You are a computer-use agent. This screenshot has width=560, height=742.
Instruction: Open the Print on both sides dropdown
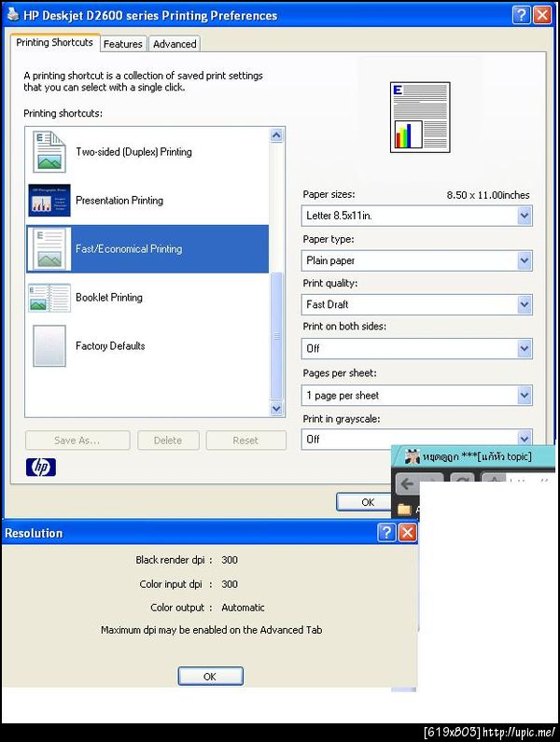(x=524, y=349)
